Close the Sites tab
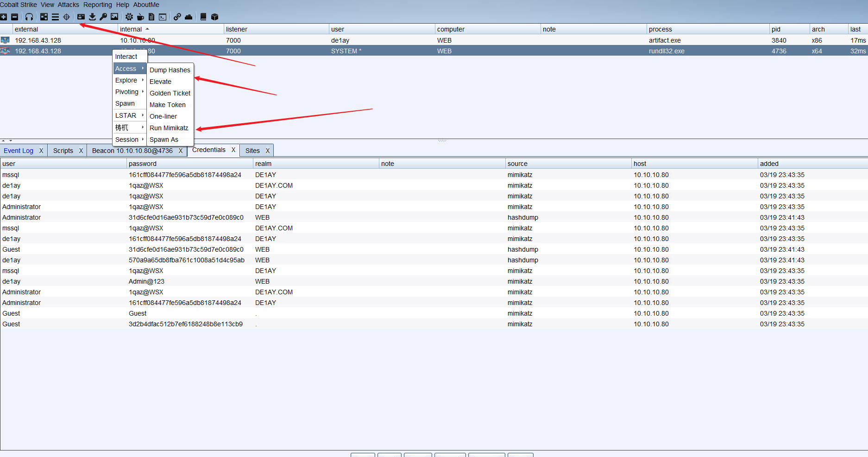The image size is (868, 457). [x=268, y=151]
